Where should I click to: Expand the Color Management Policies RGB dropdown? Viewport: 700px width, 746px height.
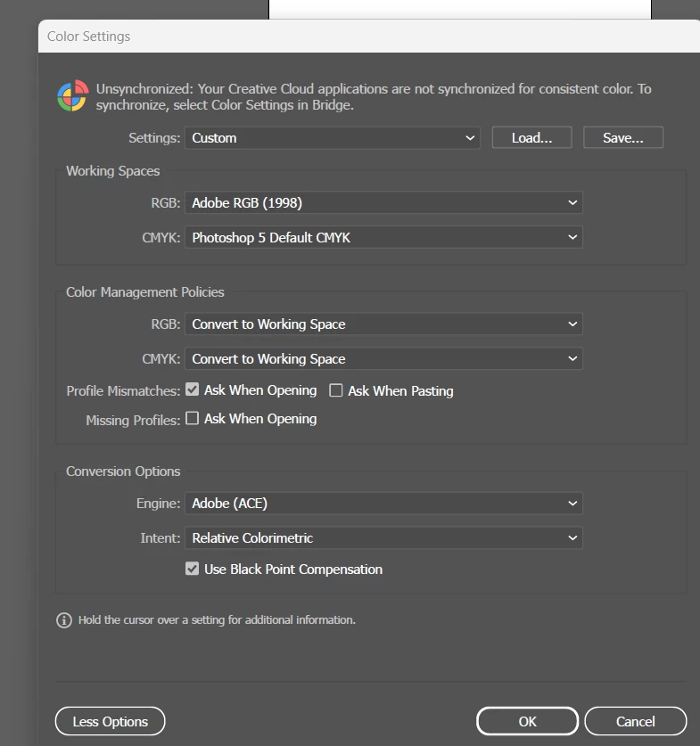click(383, 324)
